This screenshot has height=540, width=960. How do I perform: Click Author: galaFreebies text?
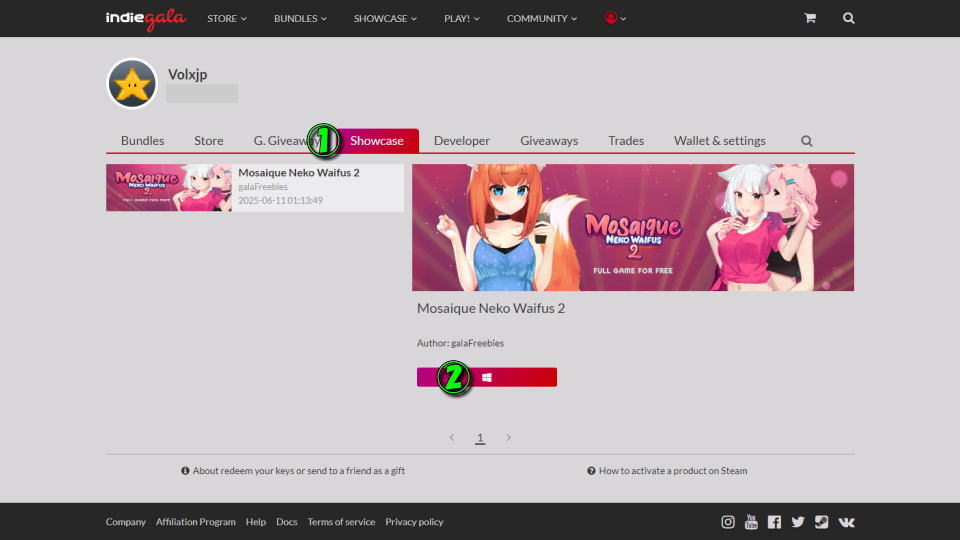pyautogui.click(x=460, y=343)
